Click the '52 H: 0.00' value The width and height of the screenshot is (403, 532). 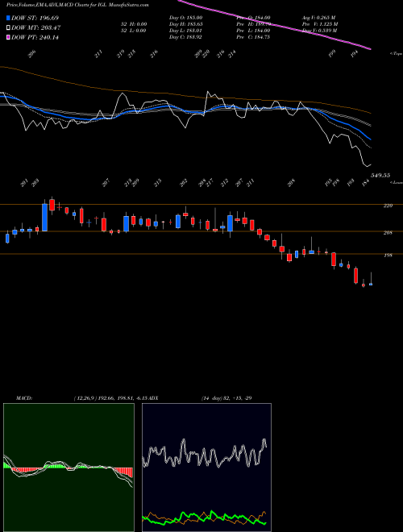point(134,24)
